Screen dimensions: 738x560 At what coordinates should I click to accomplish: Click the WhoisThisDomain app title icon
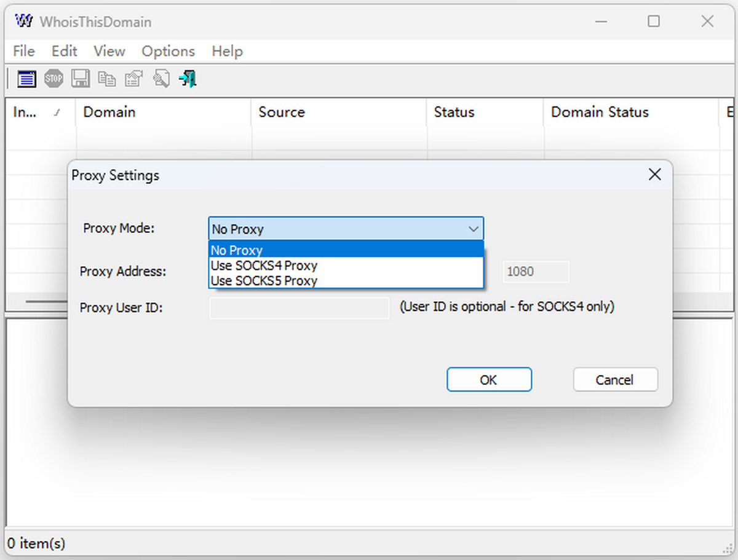pos(24,22)
